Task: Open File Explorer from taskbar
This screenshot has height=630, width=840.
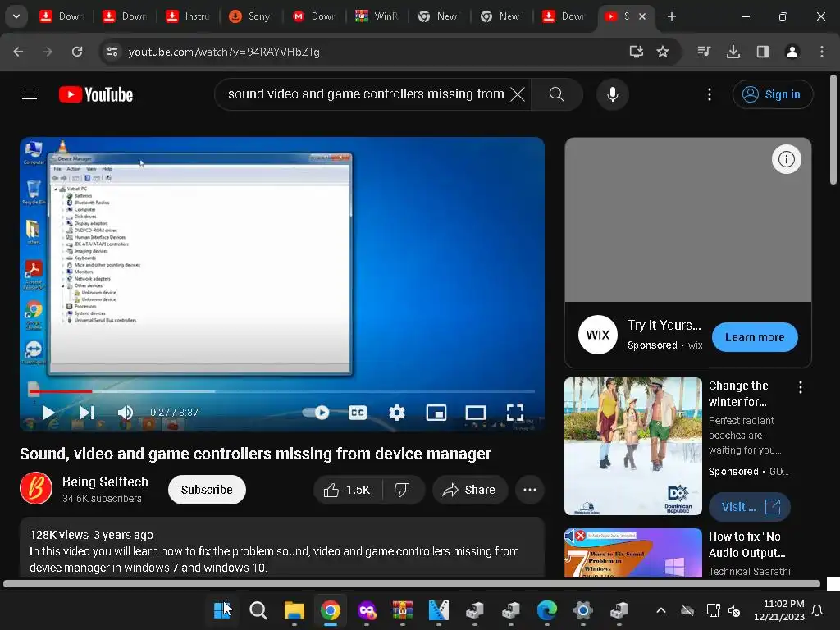Action: 294,610
